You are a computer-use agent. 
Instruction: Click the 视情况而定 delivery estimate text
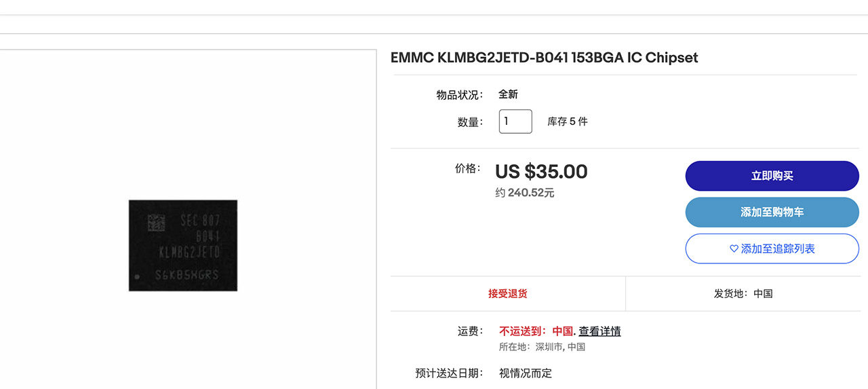tap(526, 373)
